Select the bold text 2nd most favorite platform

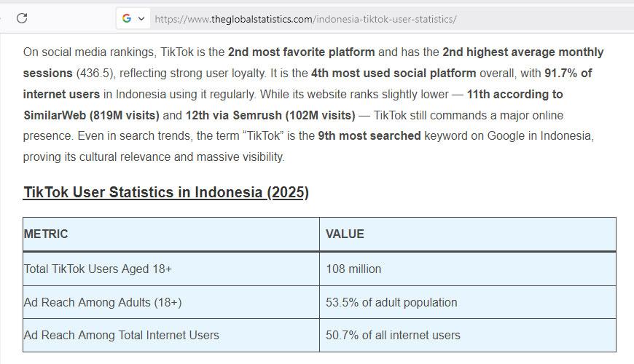click(301, 52)
